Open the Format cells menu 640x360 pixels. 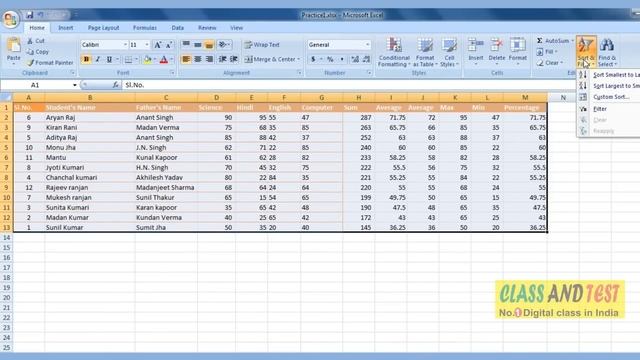[518, 52]
